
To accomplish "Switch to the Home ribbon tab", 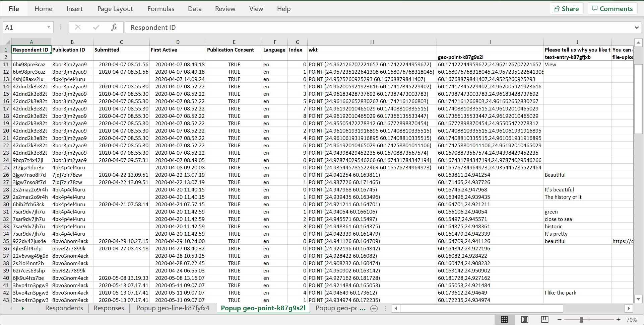I will 43,9.
